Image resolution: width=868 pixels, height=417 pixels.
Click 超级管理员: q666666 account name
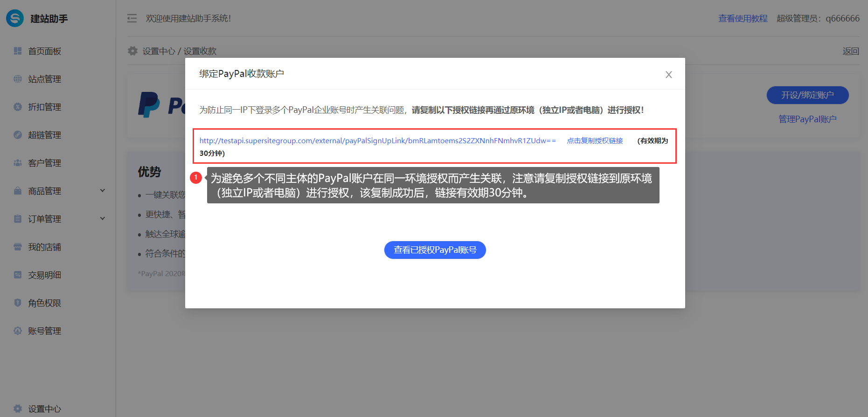(818, 18)
